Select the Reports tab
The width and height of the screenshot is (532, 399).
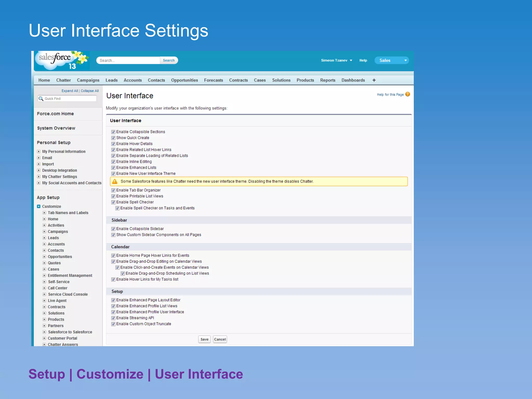click(x=328, y=80)
